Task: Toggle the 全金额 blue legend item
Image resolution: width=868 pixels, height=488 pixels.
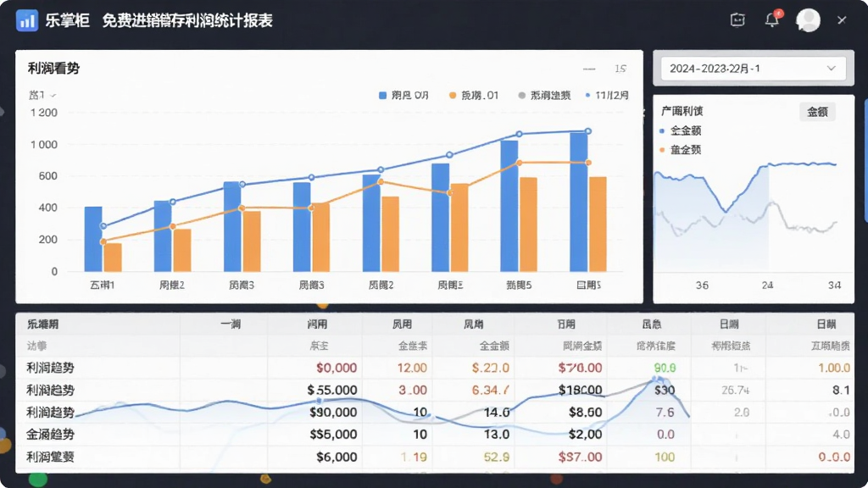Action: pos(681,131)
